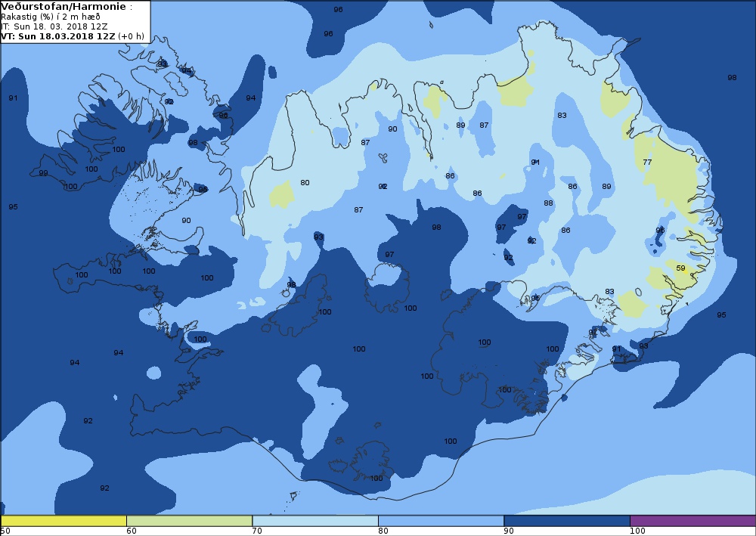Click the '60' legend scale label
756x536 pixels.
click(x=131, y=531)
